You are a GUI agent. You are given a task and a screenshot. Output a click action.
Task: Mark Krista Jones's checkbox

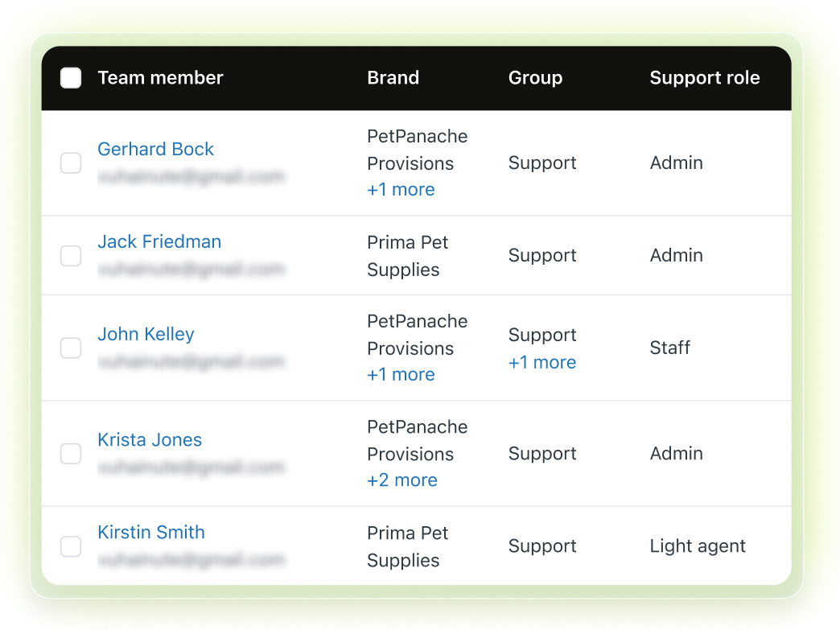(71, 454)
